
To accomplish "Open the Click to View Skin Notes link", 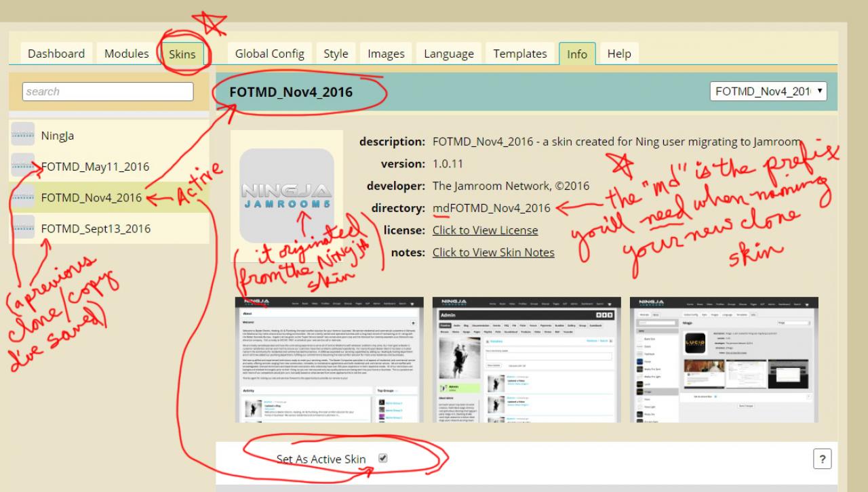I will [494, 252].
